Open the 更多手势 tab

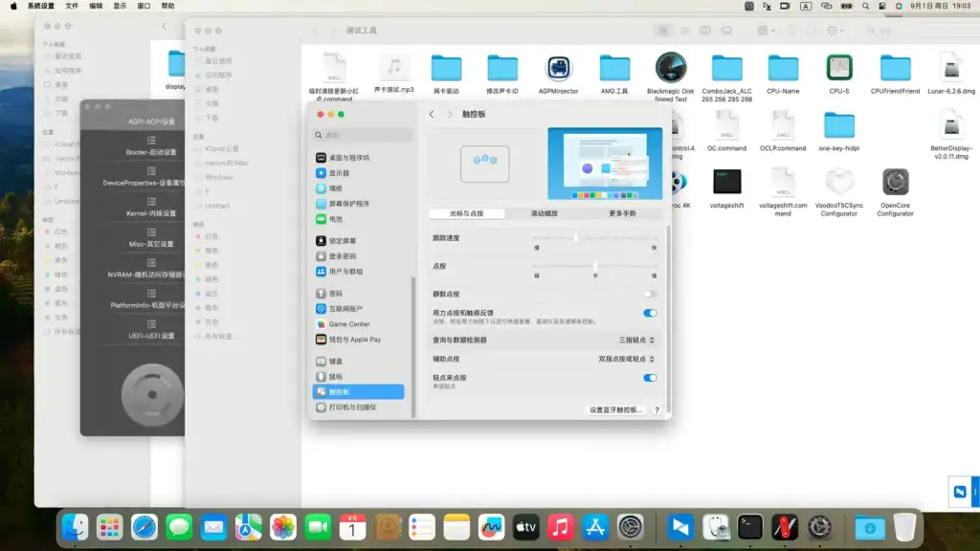(622, 213)
